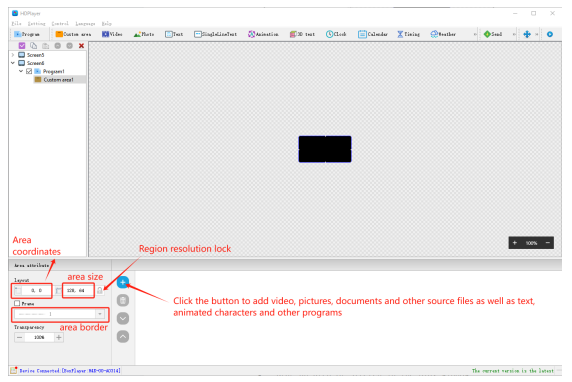Click the transparency 100% value field
This screenshot has width=572, height=382.
pos(39,337)
